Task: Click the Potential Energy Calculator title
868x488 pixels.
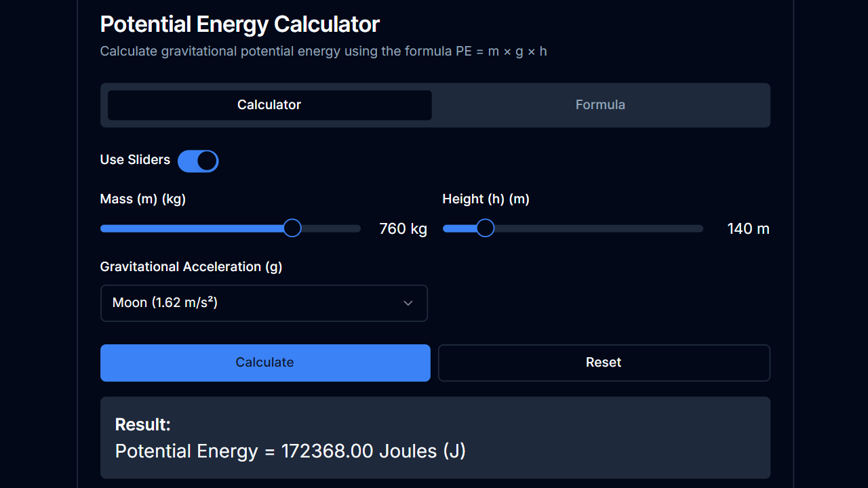Action: click(x=239, y=24)
